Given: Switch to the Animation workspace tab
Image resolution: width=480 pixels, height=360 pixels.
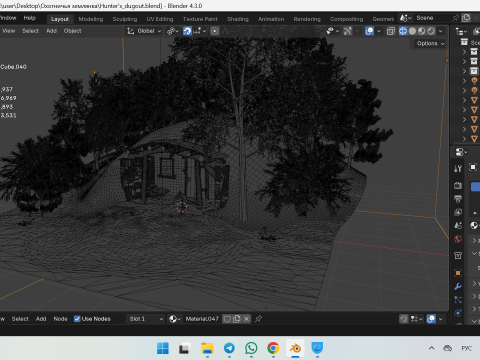Looking at the screenshot, I should [271, 19].
